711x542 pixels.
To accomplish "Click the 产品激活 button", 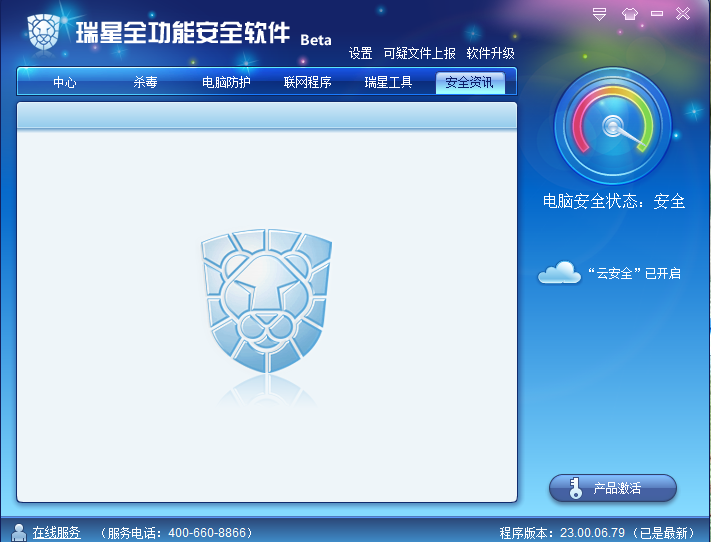I will click(613, 488).
